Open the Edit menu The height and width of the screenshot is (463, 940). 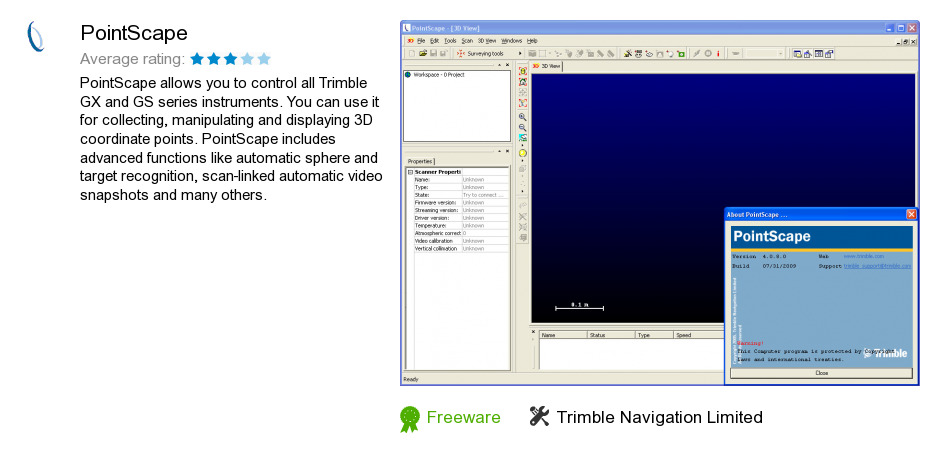coord(435,41)
